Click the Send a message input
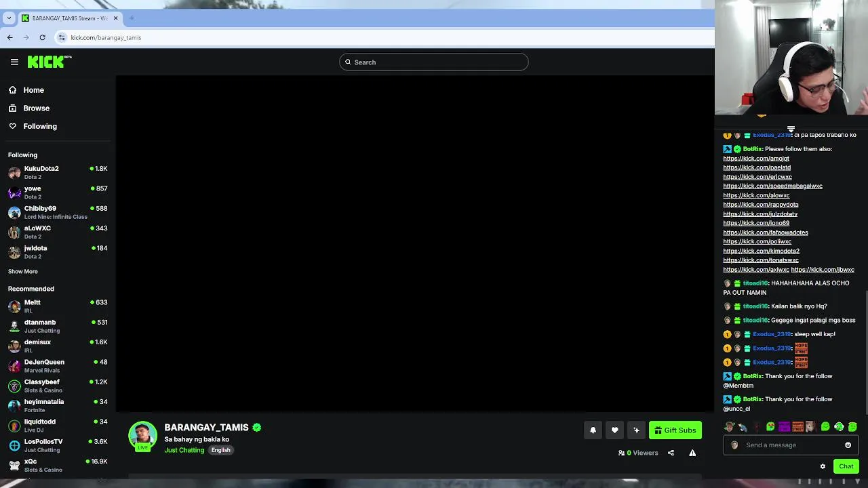The height and width of the screenshot is (488, 868). coord(791,445)
